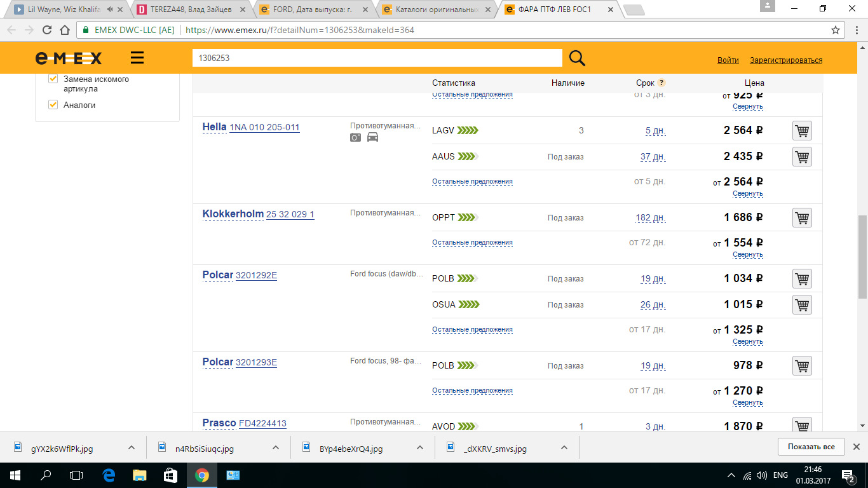The width and height of the screenshot is (868, 488).
Task: Open delivery term help question mark
Action: tap(661, 83)
